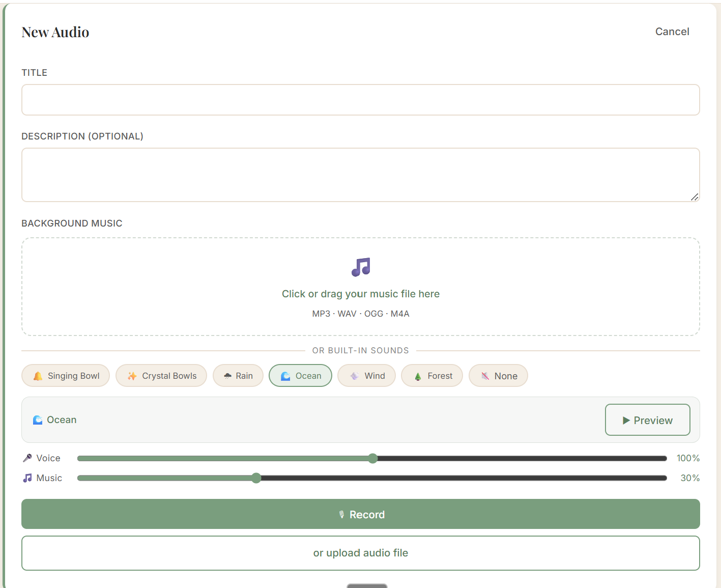
Task: Select the Singing Bowl bell icon
Action: coord(38,376)
